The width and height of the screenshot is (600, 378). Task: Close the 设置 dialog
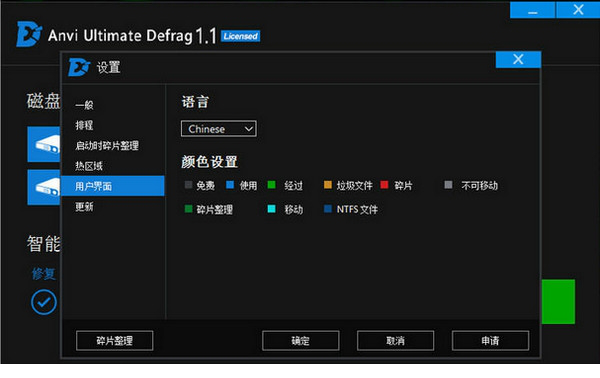coord(518,59)
